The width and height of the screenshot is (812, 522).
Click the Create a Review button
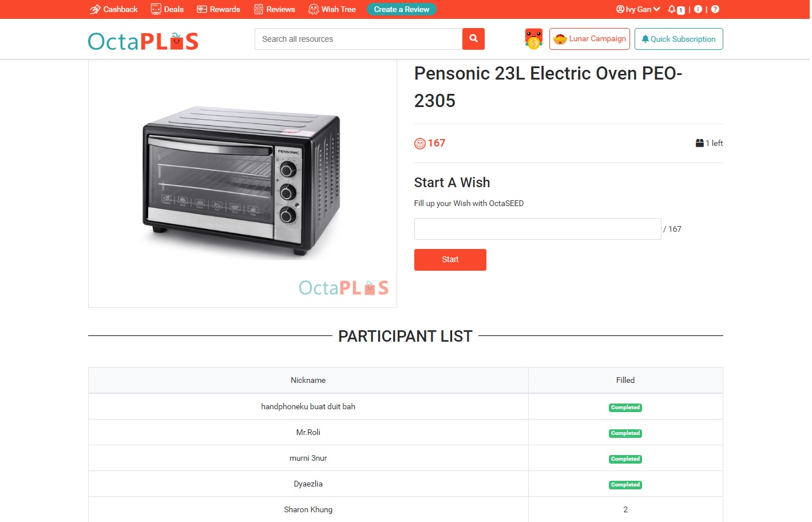[x=402, y=9]
